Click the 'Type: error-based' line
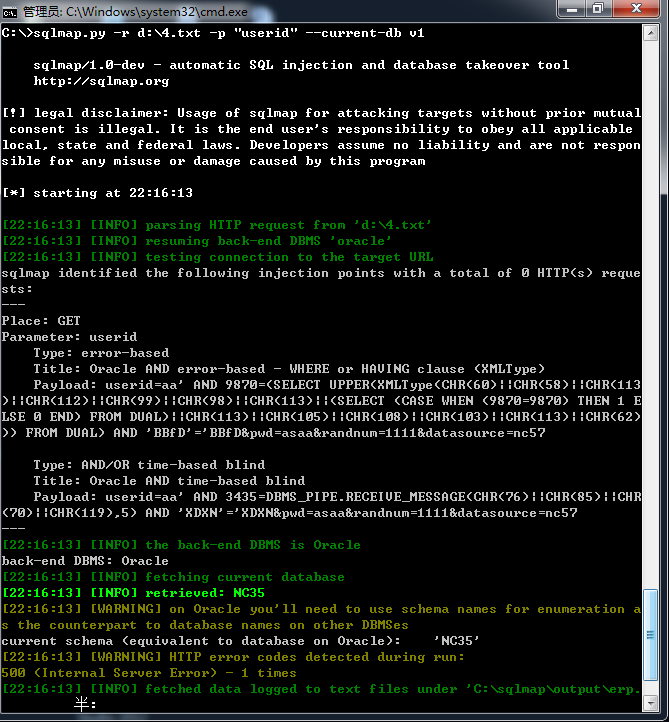Image resolution: width=669 pixels, height=722 pixels. point(101,353)
